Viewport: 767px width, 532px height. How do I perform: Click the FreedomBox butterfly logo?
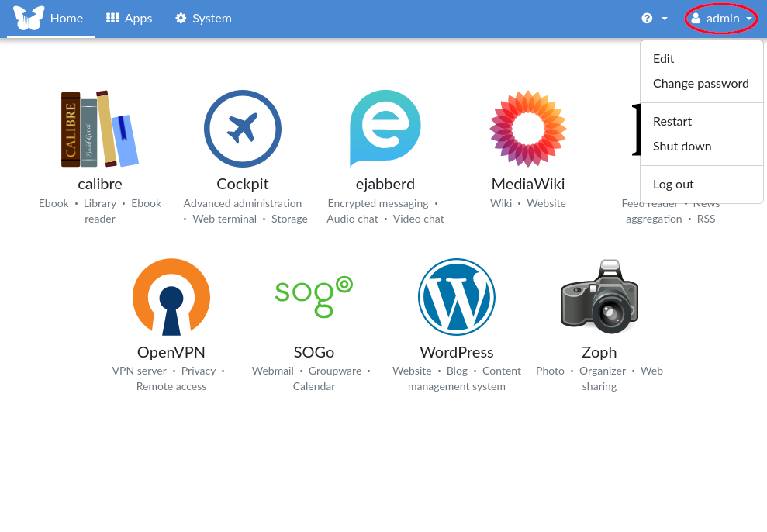coord(29,18)
